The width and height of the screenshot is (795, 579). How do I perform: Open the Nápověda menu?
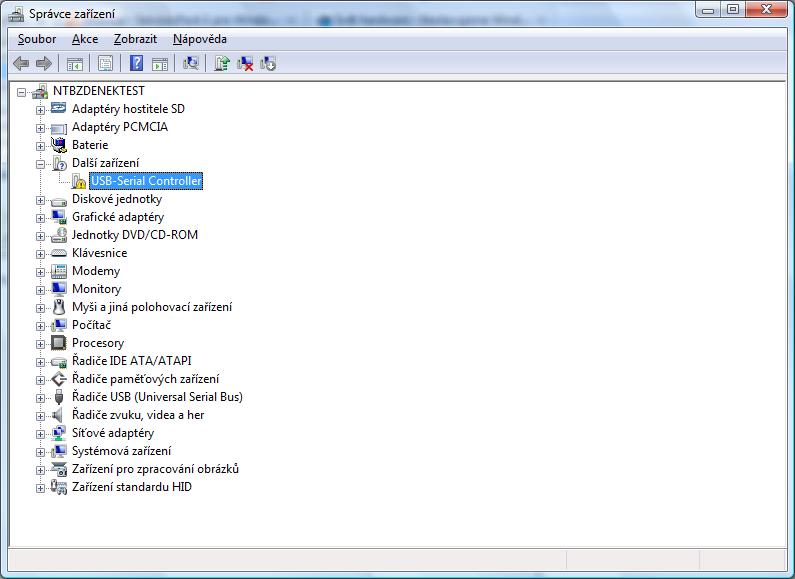[200, 39]
